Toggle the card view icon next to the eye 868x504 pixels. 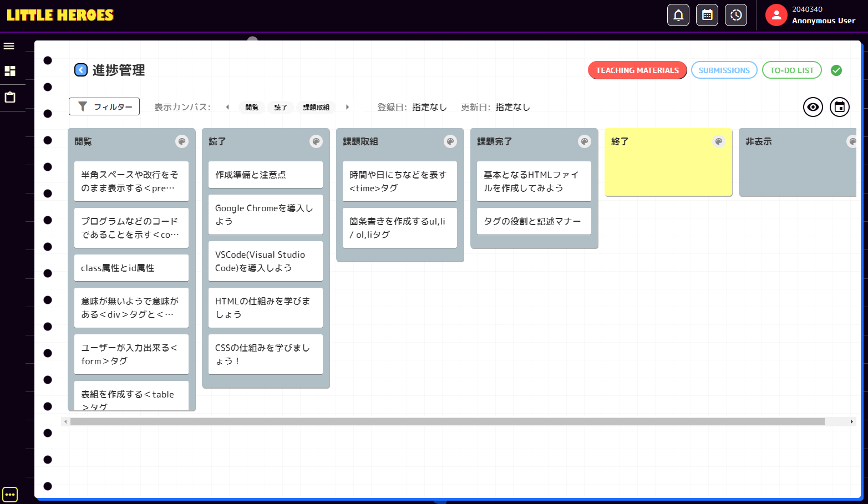[839, 107]
